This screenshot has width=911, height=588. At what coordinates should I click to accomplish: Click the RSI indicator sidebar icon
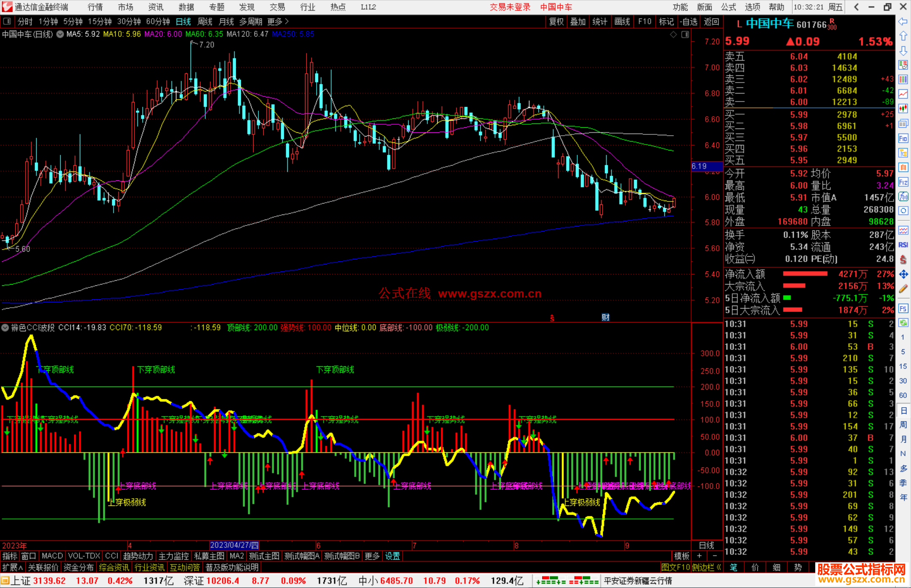[x=903, y=245]
